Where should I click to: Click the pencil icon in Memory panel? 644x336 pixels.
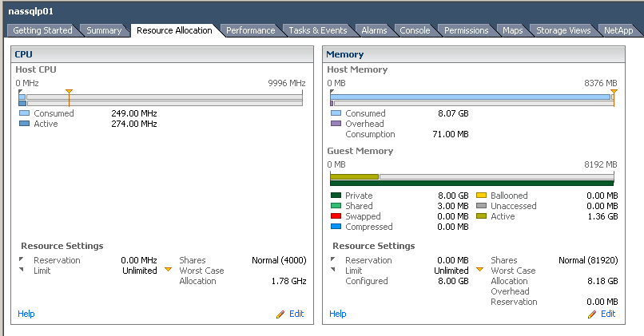592,314
